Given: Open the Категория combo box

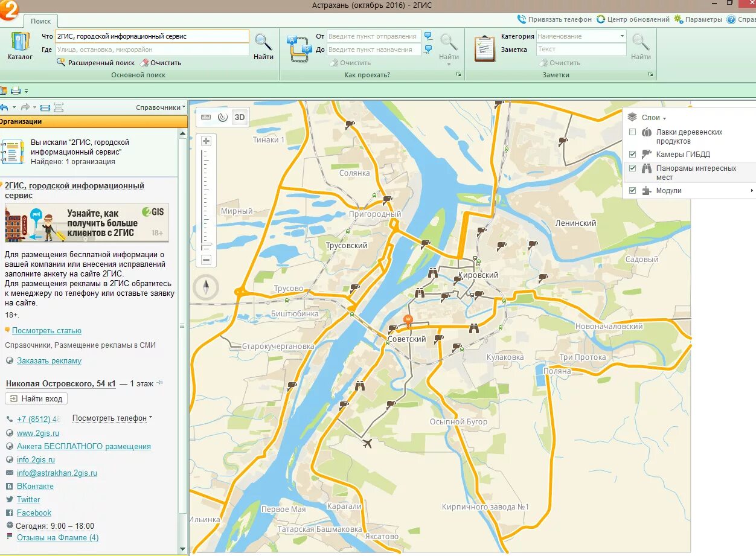Looking at the screenshot, I should tap(581, 36).
